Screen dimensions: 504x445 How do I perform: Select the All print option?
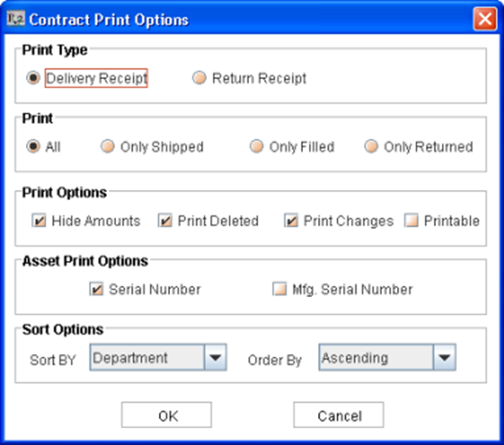(x=33, y=146)
